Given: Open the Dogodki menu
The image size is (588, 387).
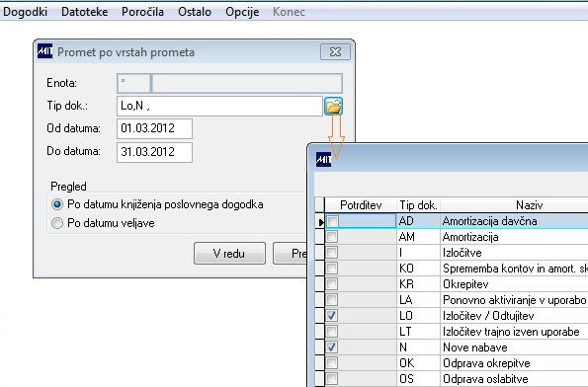Looking at the screenshot, I should click(25, 12).
